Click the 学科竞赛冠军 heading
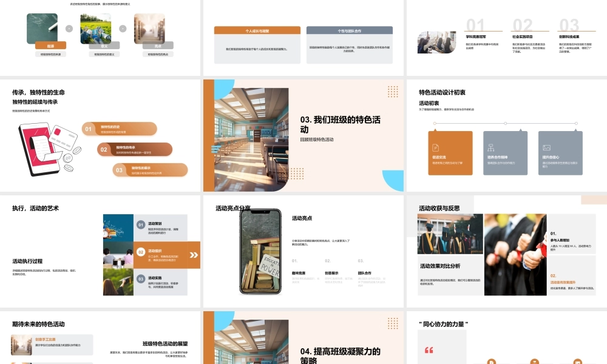 (x=476, y=37)
